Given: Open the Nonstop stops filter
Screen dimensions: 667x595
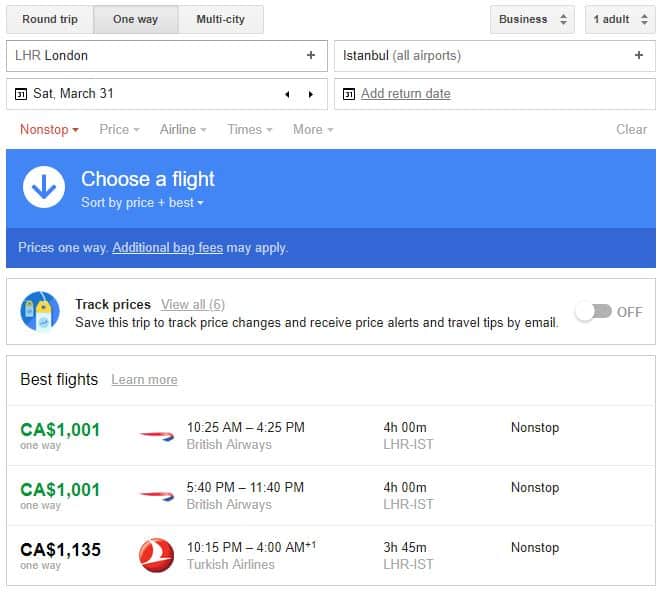Looking at the screenshot, I should 49,130.
